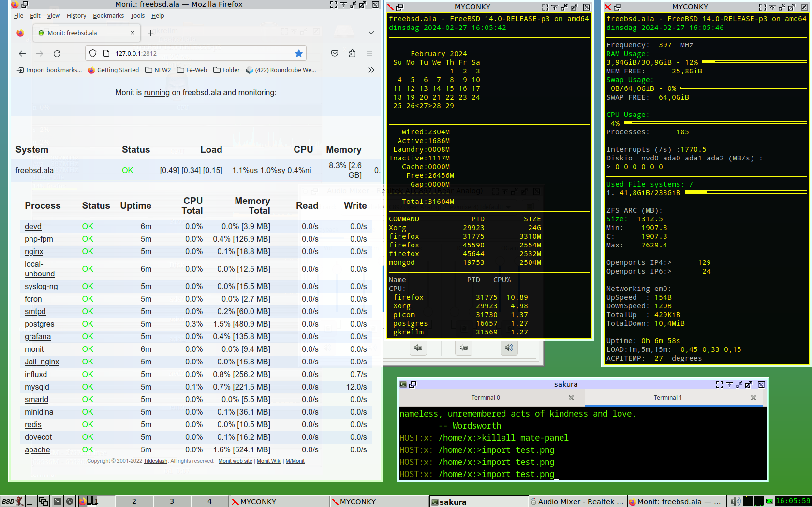Viewport: 812px width, 507px height.
Task: Close the Monit: freebsd.ala tab
Action: [133, 33]
